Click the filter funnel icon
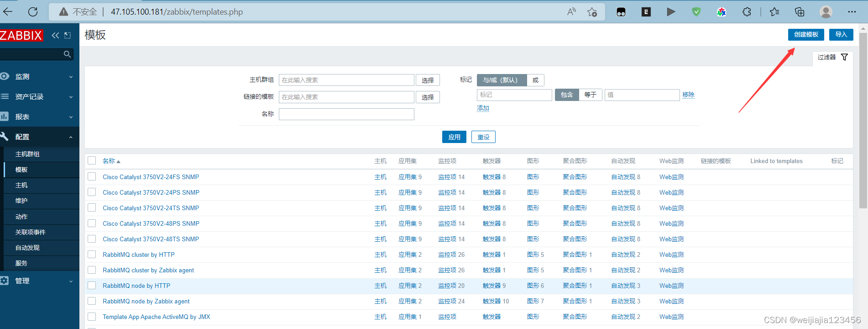This screenshot has height=329, width=868. (x=844, y=57)
